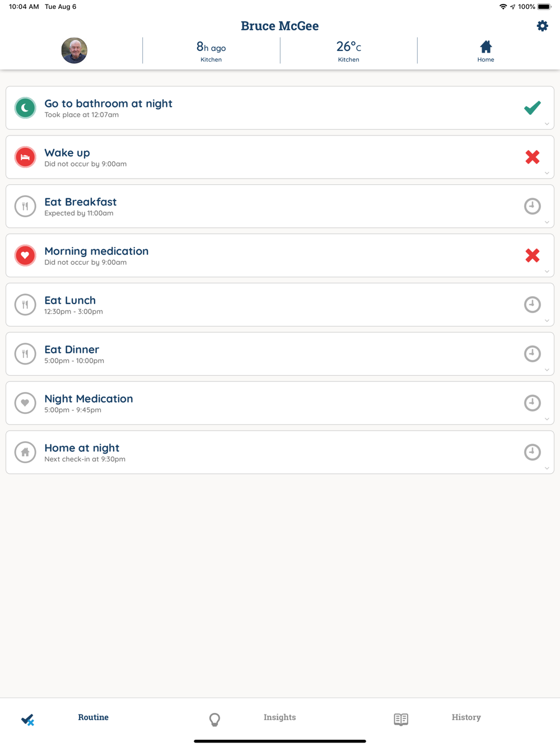
Task: Tap the red heart icon for Morning medication
Action: tap(25, 255)
